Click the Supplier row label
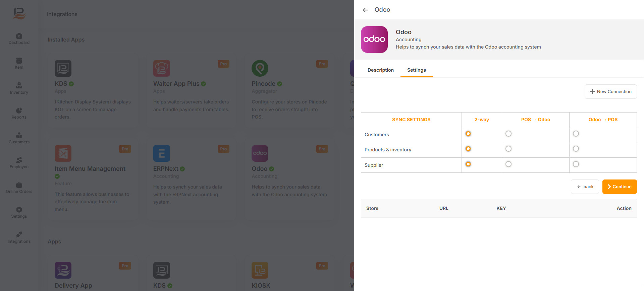Screen dimensions: 644x291 tap(374, 165)
